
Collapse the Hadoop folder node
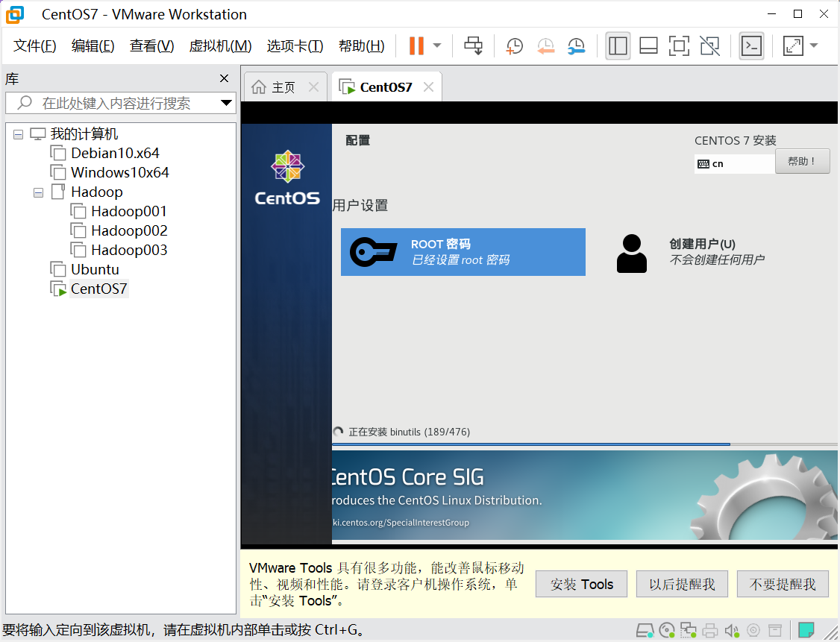pos(38,192)
